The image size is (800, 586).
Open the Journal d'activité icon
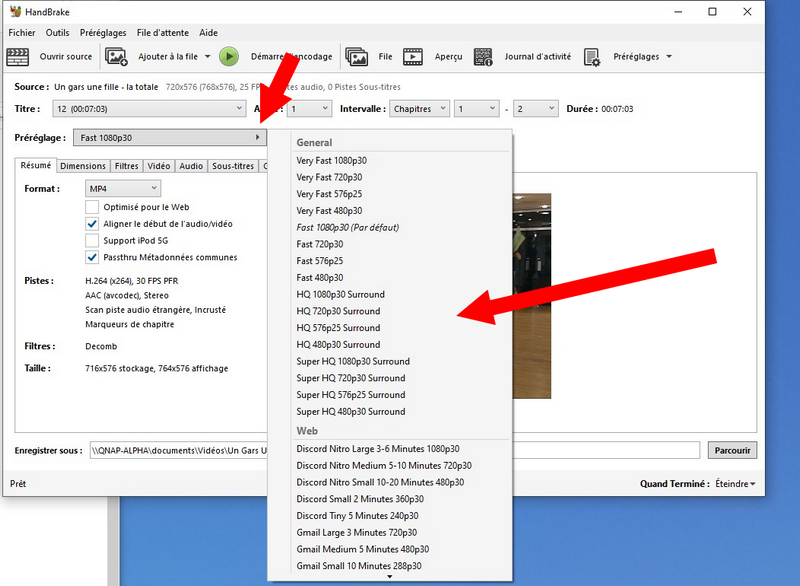[x=484, y=57]
